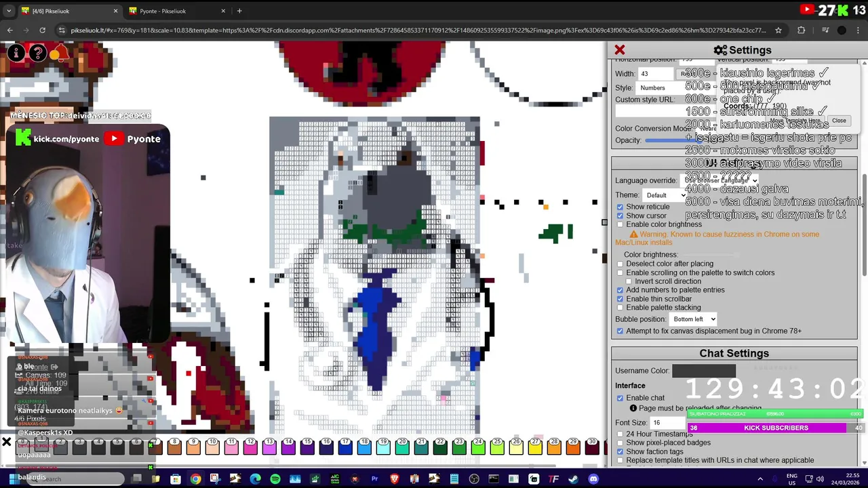Screen dimensions: 868x488
Task: Launch Microsoft Edge from taskbar
Action: (255, 479)
